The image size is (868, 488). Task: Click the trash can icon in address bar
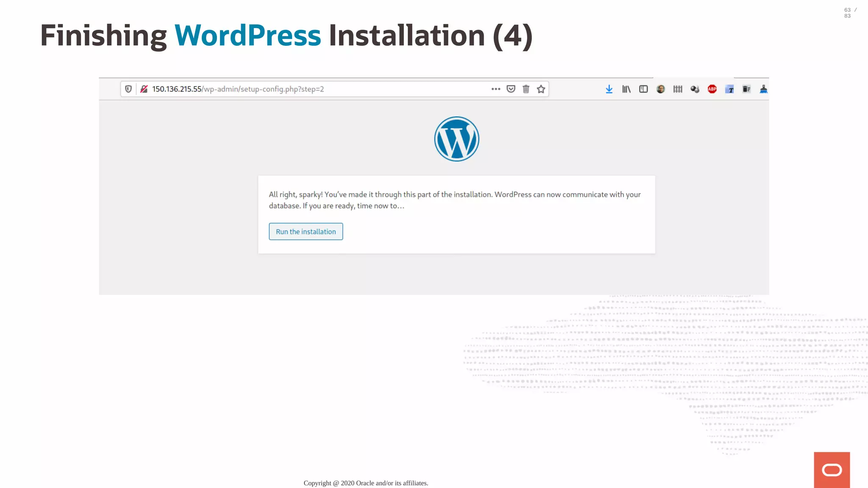[526, 89]
